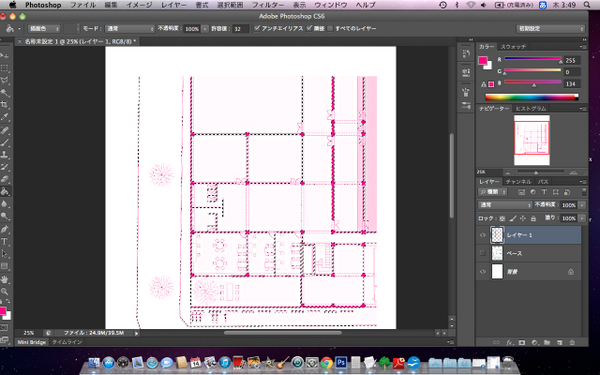
Task: Switch to the チャンネル tab
Action: click(x=518, y=182)
